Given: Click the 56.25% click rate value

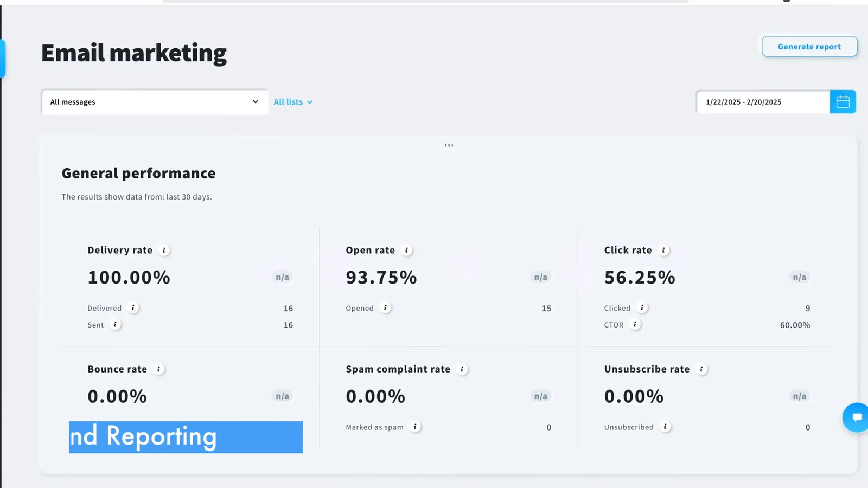Looking at the screenshot, I should [640, 278].
